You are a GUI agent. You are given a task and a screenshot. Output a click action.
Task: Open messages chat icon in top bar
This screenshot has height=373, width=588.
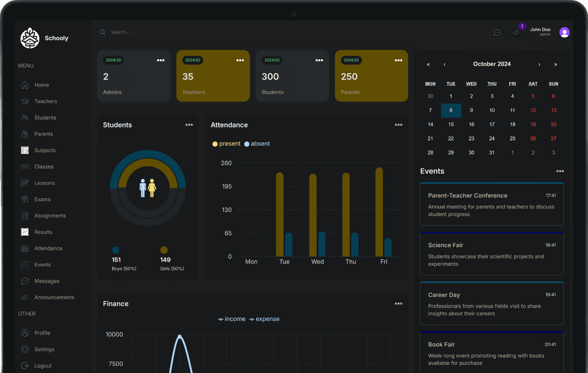[497, 33]
